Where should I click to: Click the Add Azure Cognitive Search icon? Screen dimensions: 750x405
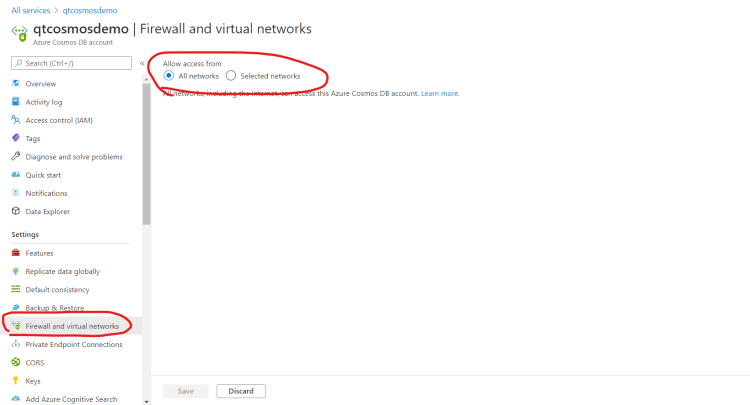point(16,398)
